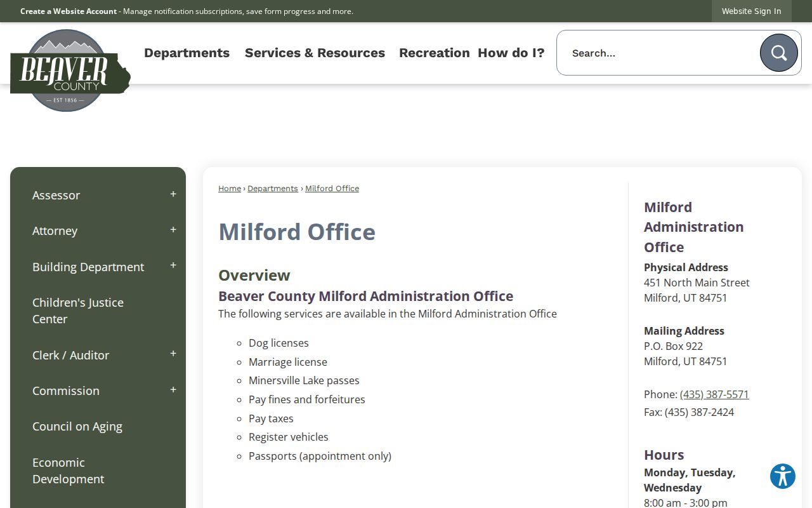Click 'Passports (appointment only)' list item
Image resolution: width=812 pixels, height=508 pixels.
(320, 456)
